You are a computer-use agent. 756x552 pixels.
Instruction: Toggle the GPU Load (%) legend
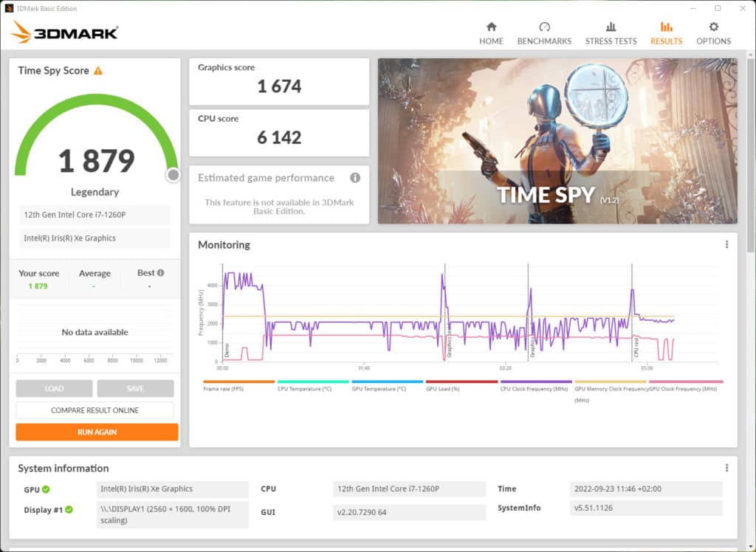click(x=461, y=386)
